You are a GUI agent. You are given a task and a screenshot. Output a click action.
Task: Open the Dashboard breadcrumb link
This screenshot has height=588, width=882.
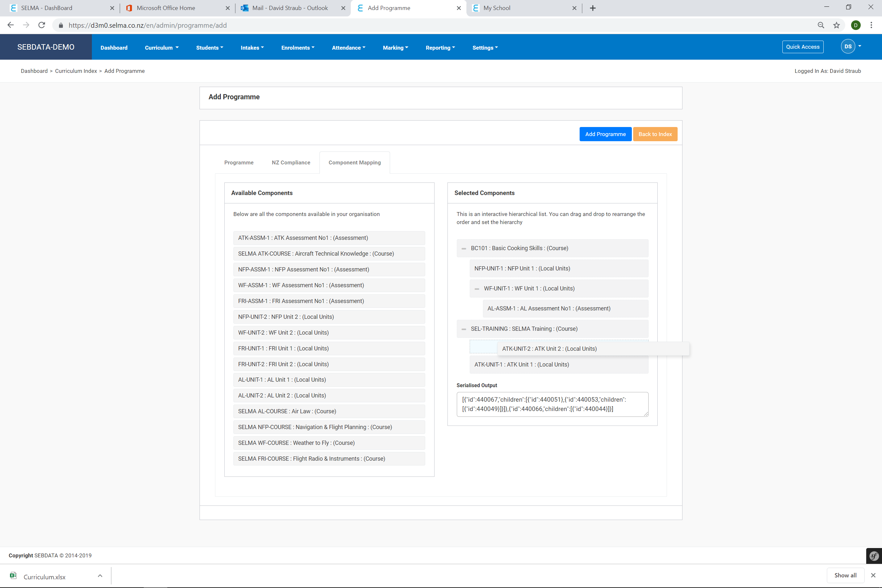34,71
